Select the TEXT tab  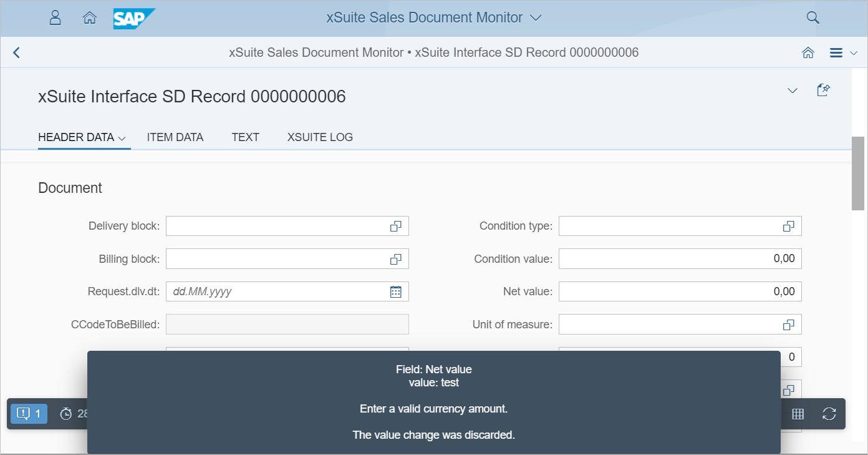[x=245, y=137]
